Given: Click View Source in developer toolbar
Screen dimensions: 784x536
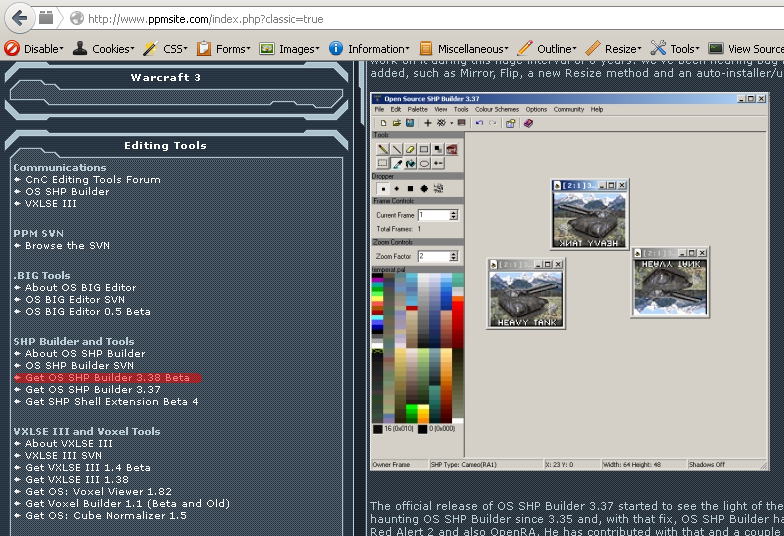Looking at the screenshot, I should pyautogui.click(x=746, y=48).
